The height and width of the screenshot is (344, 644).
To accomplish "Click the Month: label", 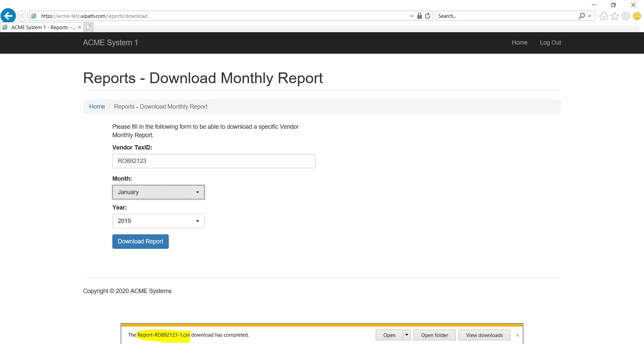I will (122, 179).
